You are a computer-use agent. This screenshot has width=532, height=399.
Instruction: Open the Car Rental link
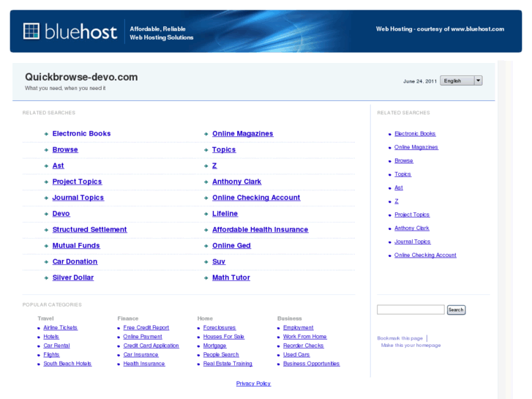[56, 346]
